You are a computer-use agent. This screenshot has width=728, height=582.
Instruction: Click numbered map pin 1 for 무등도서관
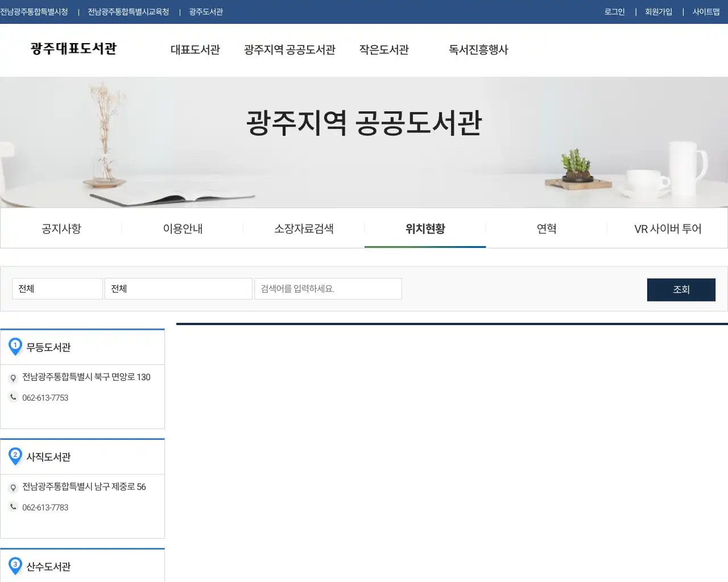tap(15, 347)
